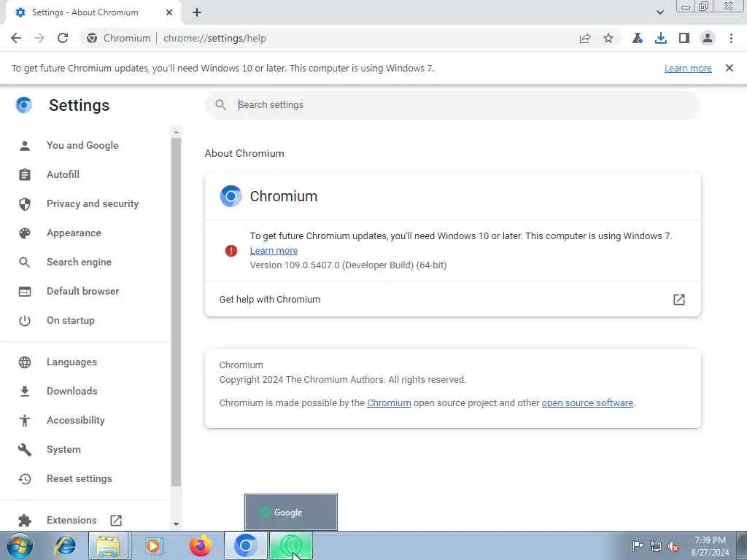The width and height of the screenshot is (747, 560).
Task: Focus the Search settings field
Action: tap(453, 105)
